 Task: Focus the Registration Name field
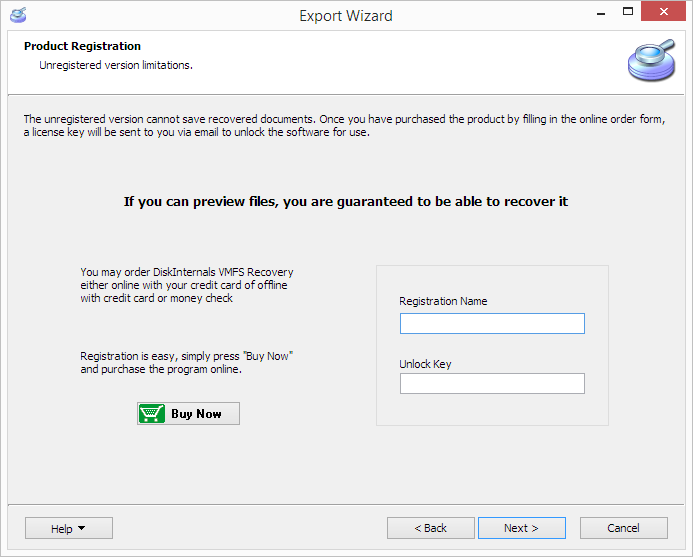point(492,323)
